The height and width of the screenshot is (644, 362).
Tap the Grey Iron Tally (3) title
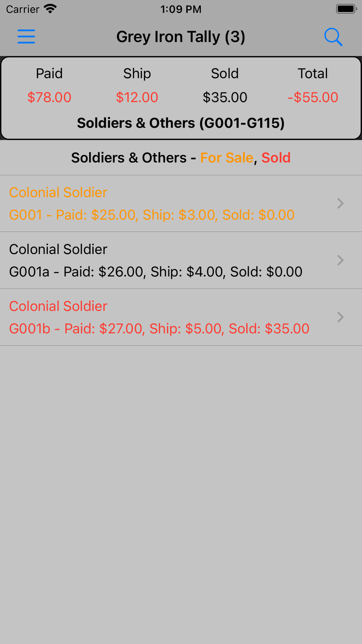pyautogui.click(x=181, y=37)
